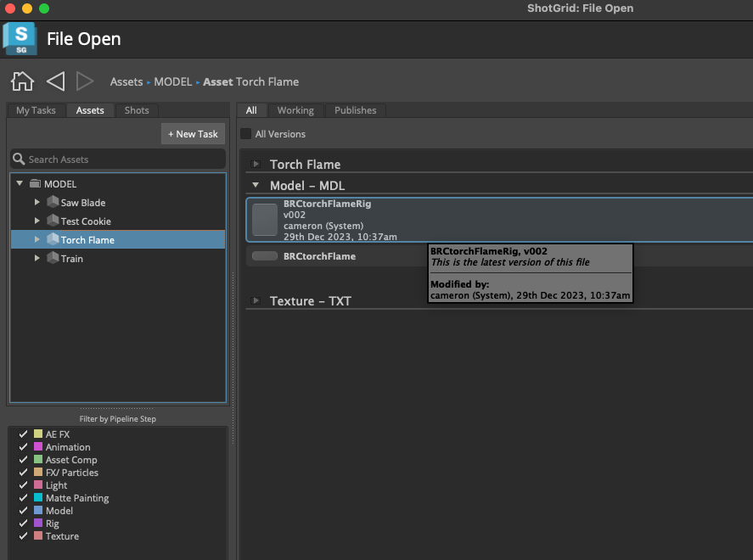The image size is (753, 560).
Task: Click the Rig purple color swatch
Action: click(x=37, y=524)
